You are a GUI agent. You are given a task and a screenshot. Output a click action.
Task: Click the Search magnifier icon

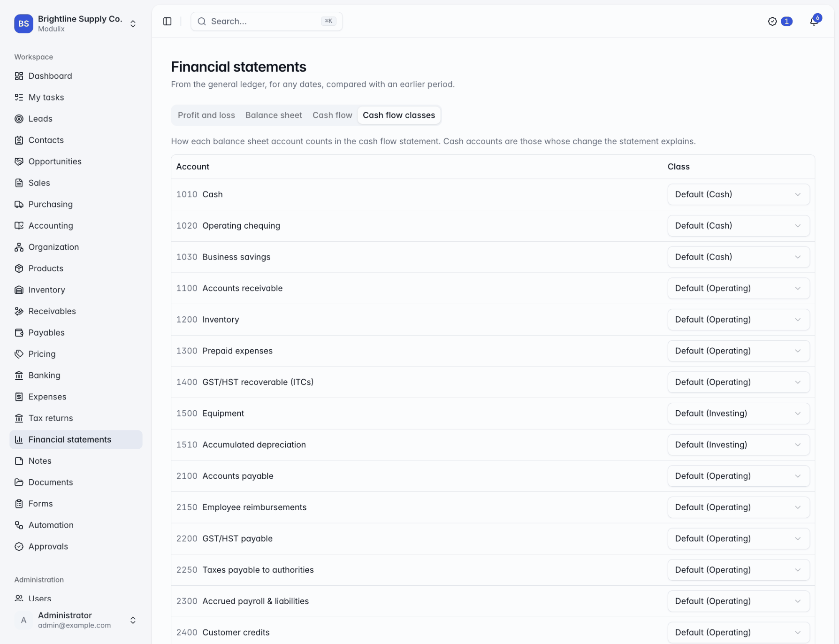click(202, 21)
